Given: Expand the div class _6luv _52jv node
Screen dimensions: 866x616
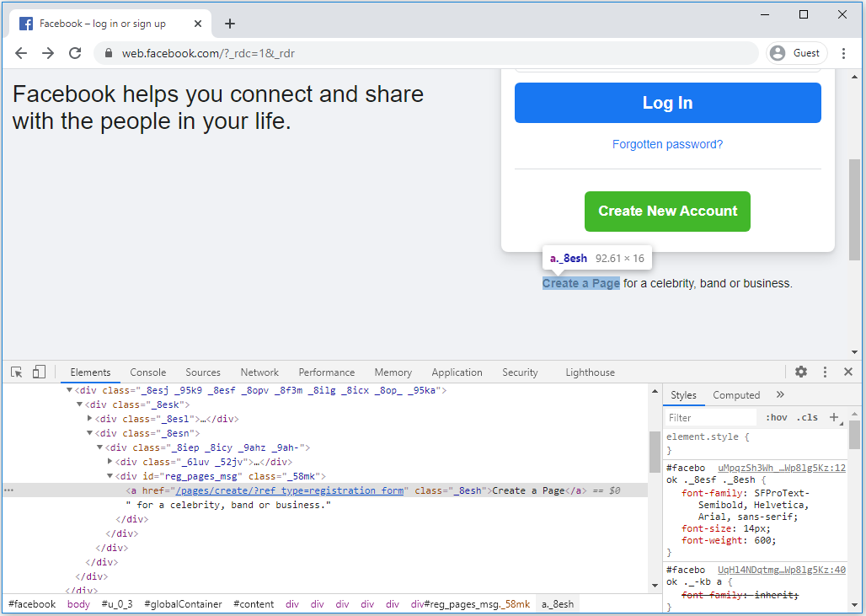Looking at the screenshot, I should point(110,461).
